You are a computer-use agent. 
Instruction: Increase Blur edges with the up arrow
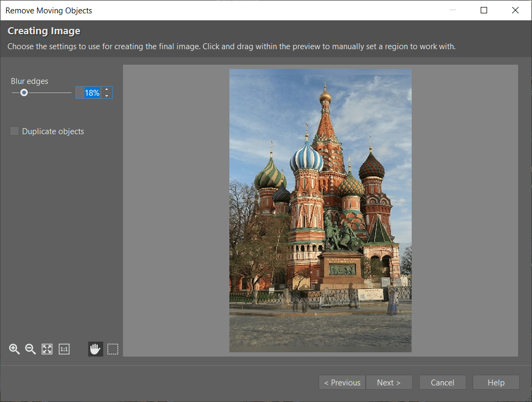[107, 90]
